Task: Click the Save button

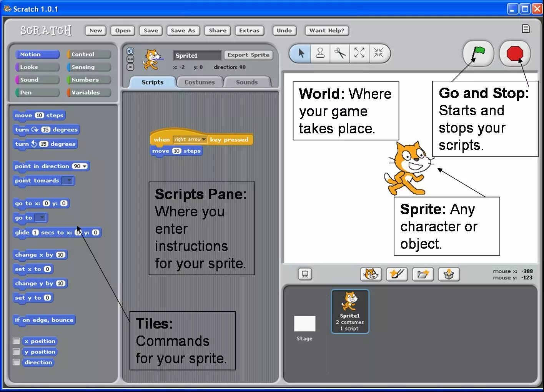Action: 151,30
